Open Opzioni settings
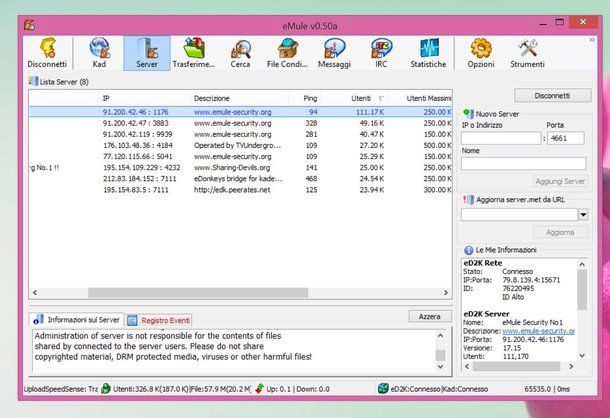This screenshot has height=418, width=610. pyautogui.click(x=481, y=53)
